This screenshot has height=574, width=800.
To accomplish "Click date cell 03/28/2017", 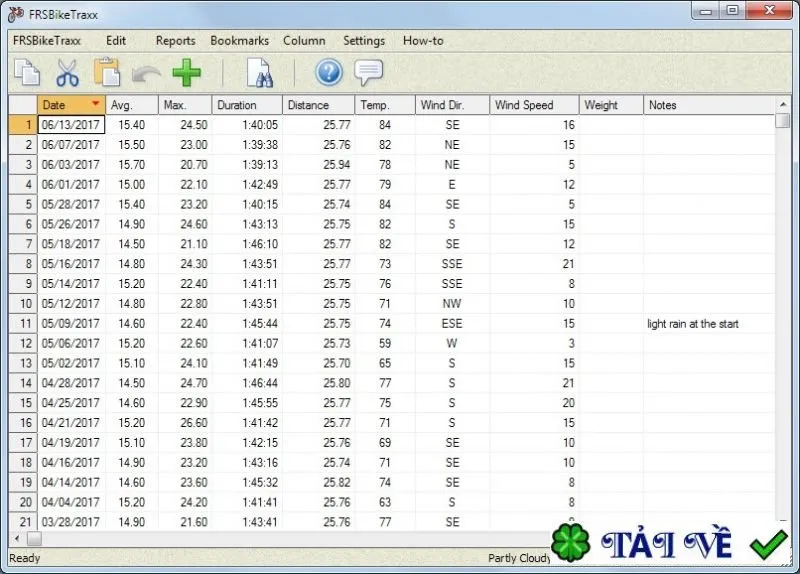I will click(71, 521).
